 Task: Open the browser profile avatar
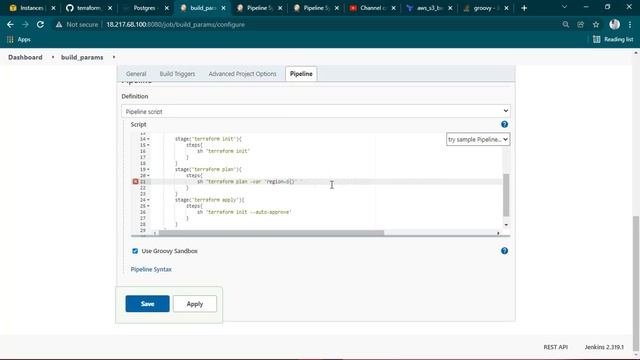click(x=614, y=24)
